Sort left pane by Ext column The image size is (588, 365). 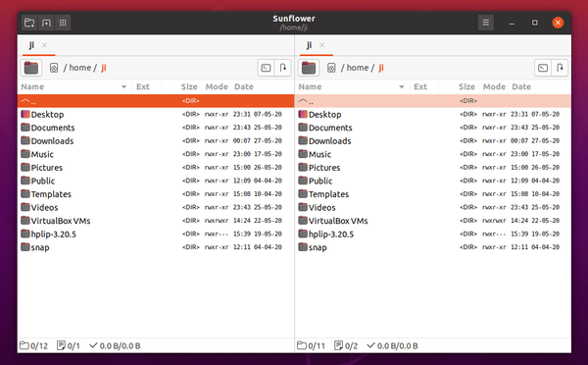tap(147, 87)
